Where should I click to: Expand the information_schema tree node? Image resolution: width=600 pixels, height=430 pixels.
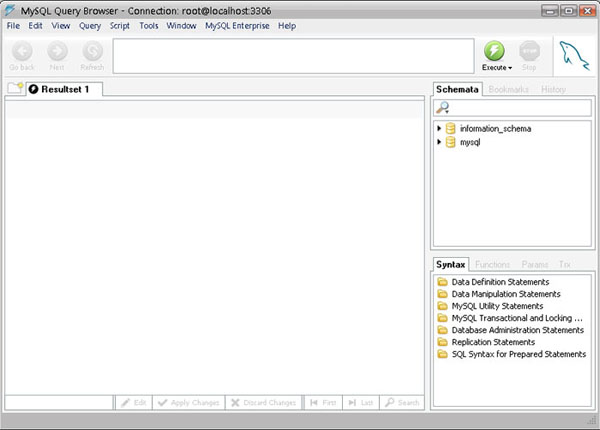point(439,129)
